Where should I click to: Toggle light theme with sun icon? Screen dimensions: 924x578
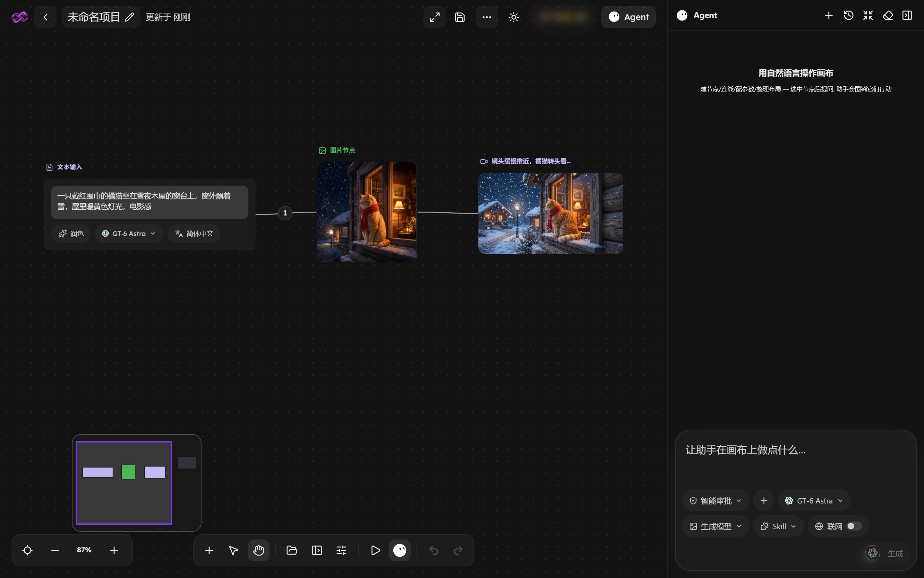coord(514,17)
